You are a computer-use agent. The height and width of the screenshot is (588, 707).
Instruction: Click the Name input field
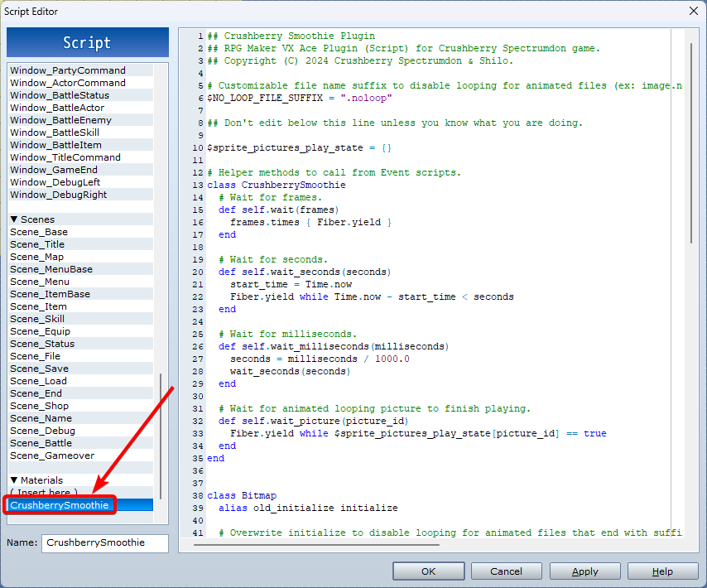click(x=105, y=543)
